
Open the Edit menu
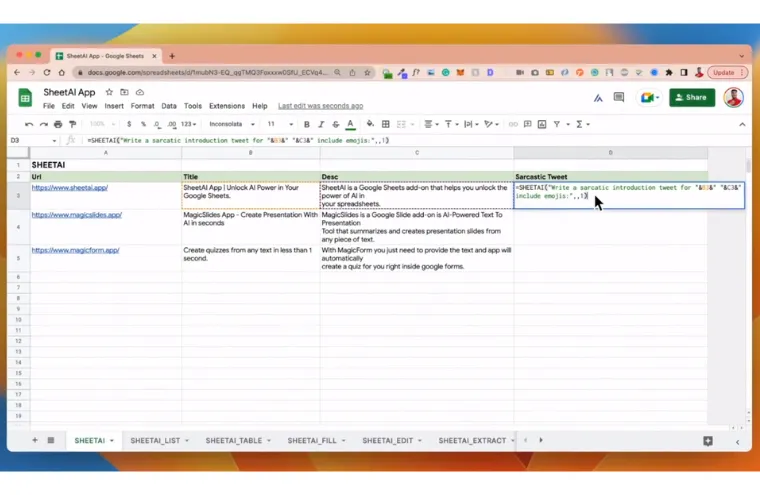[68, 106]
